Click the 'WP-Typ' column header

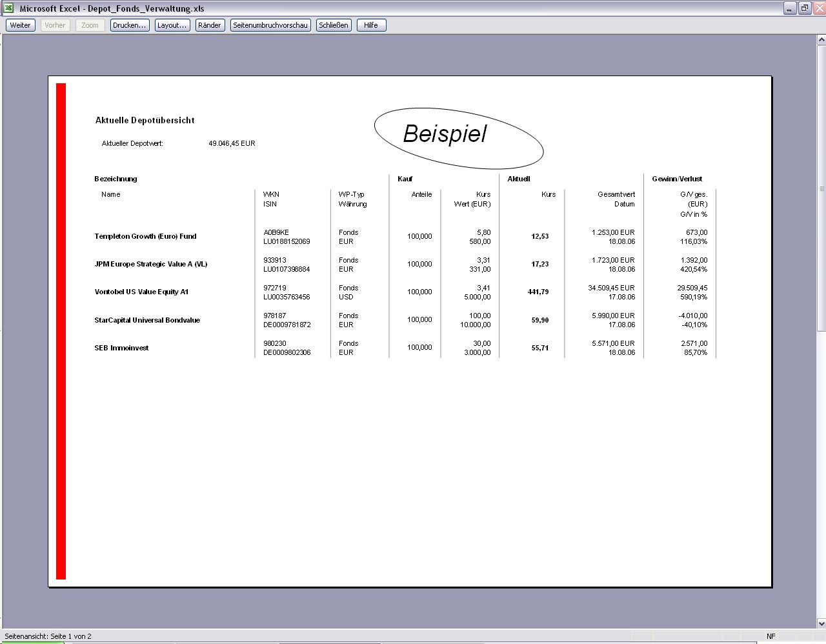(x=352, y=194)
